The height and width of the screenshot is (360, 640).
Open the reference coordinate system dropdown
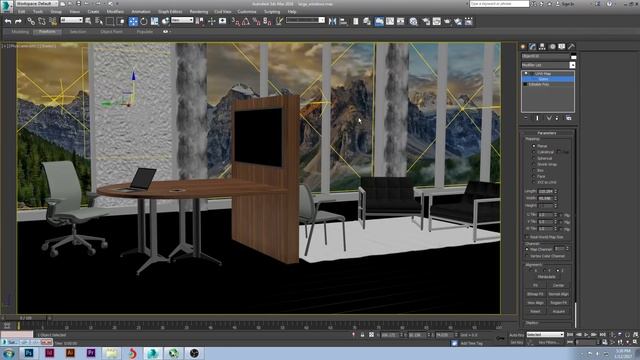coord(182,20)
